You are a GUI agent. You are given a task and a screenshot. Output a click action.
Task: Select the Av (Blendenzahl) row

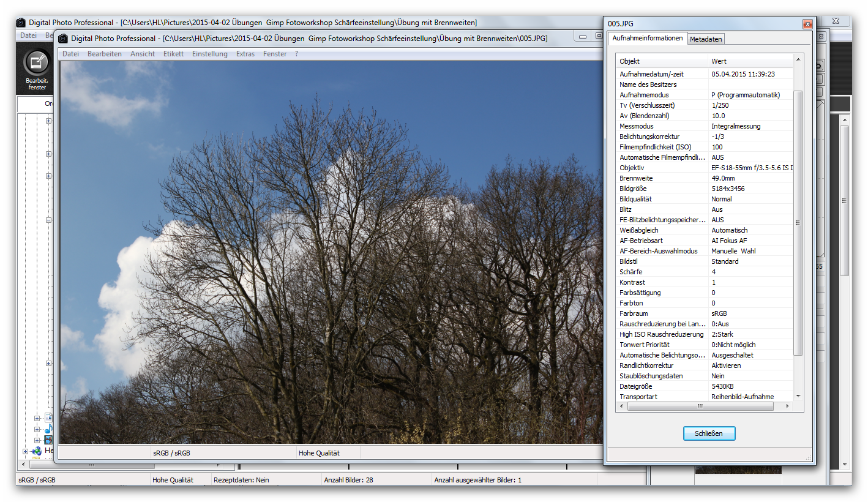pos(705,116)
